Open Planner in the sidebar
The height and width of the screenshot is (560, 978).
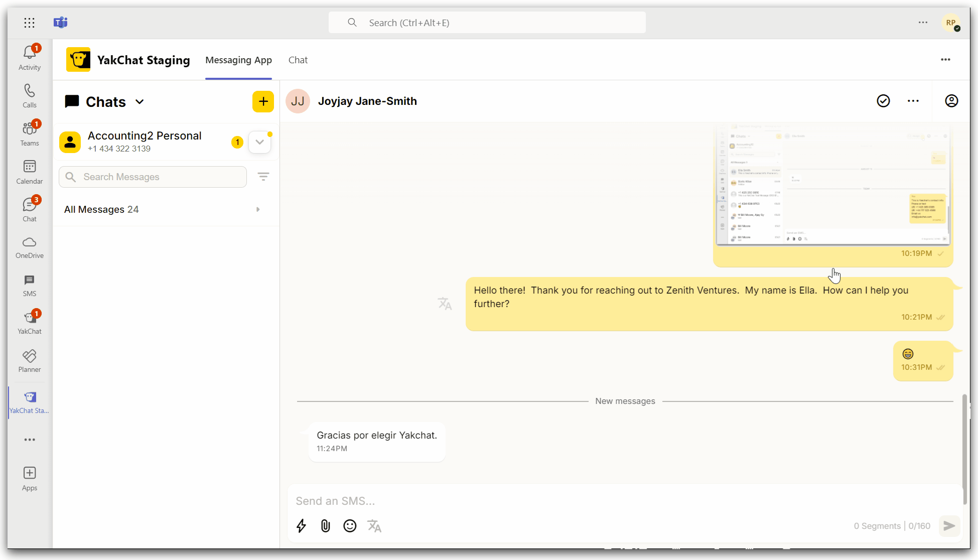coord(30,361)
